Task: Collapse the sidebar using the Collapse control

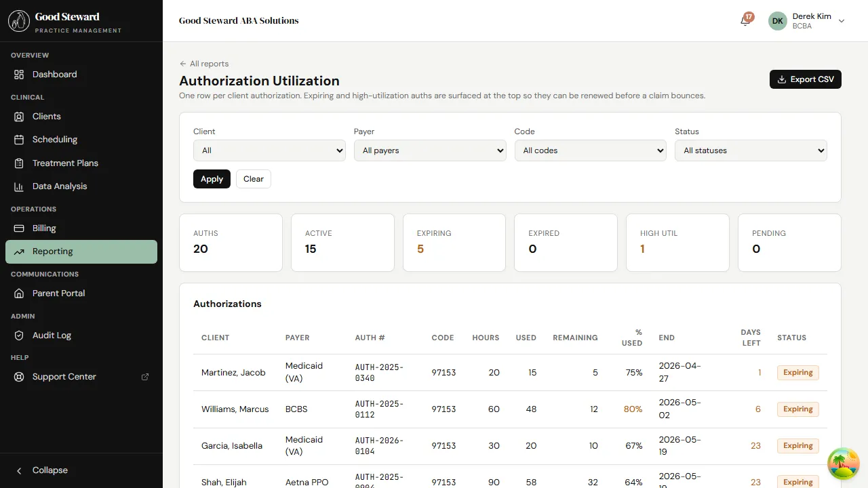Action: pos(42,470)
